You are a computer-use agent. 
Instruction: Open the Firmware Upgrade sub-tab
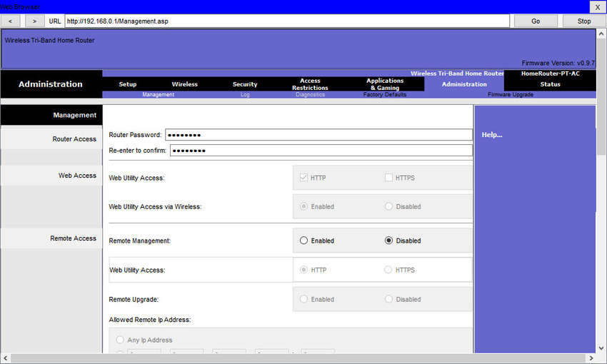[x=510, y=94]
